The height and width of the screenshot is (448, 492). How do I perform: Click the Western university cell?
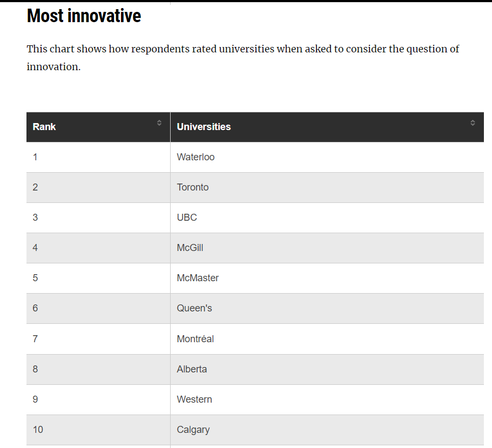tap(327, 400)
